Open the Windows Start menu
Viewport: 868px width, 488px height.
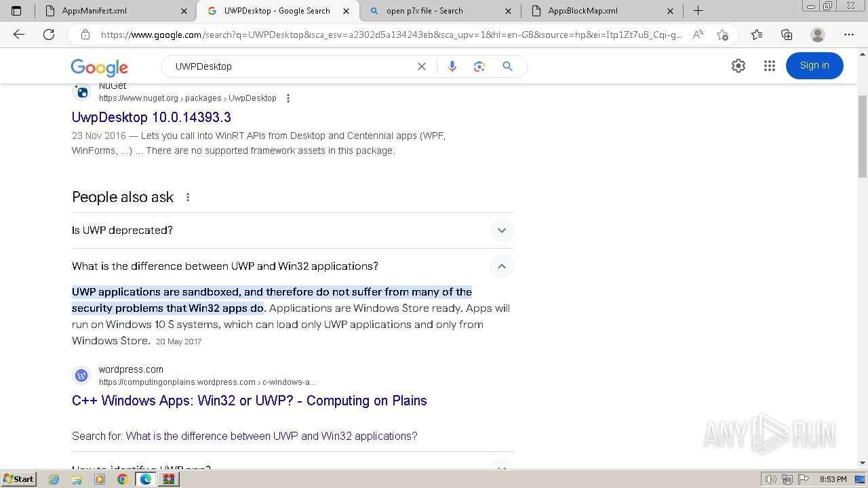[x=18, y=479]
